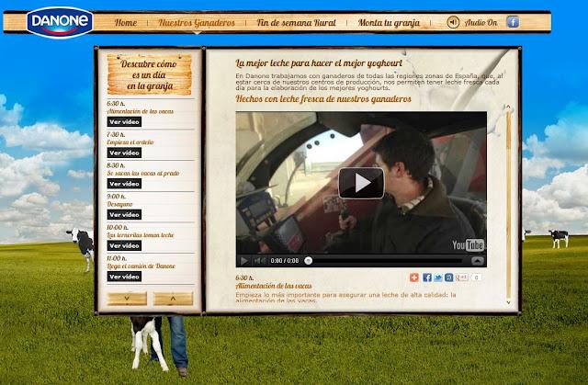
Task: Go to Fin de semana Rural
Action: 296,23
